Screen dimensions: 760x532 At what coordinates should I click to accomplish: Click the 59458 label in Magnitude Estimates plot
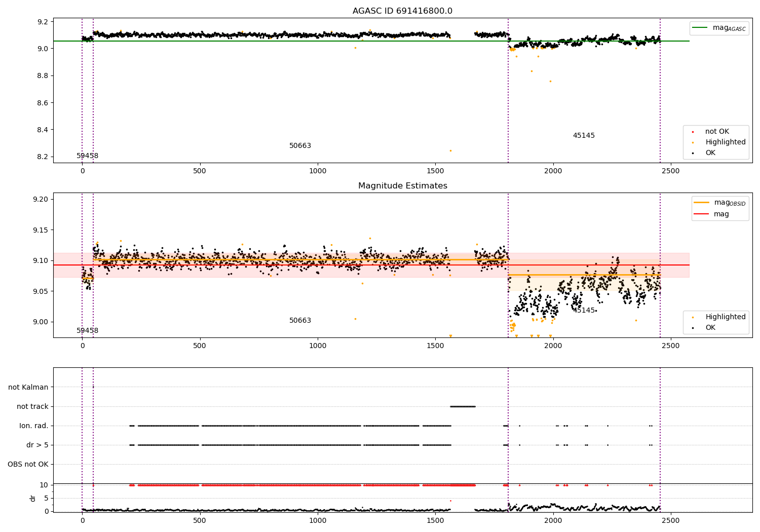click(88, 331)
